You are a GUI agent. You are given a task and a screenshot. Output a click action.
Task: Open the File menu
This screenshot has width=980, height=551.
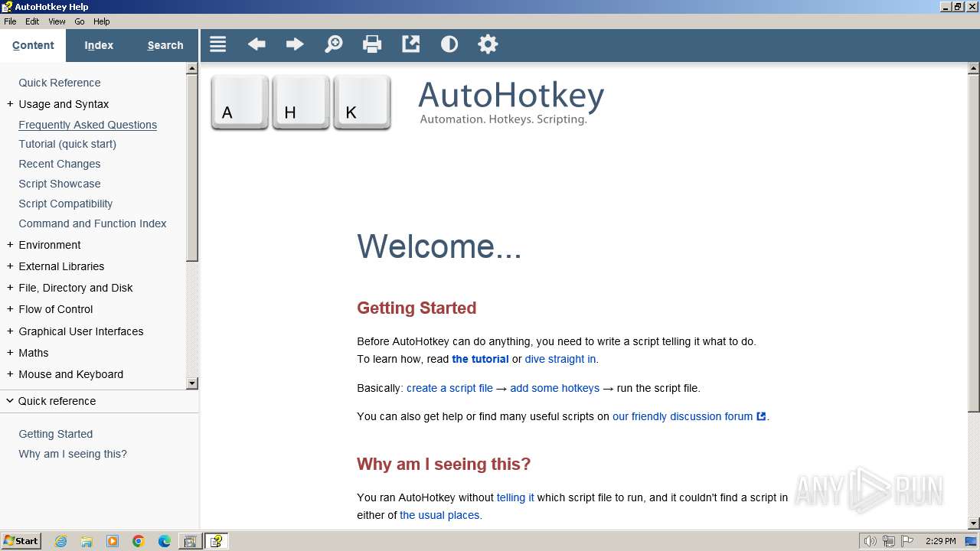tap(10, 21)
